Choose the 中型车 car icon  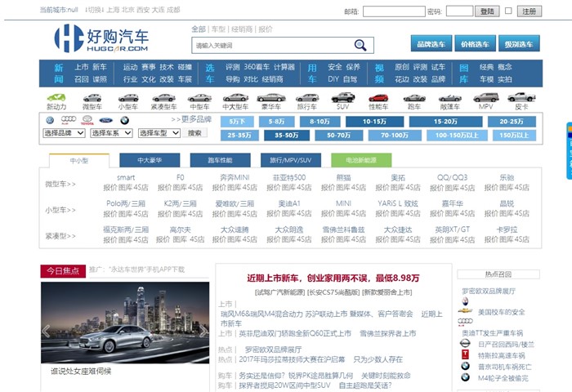199,97
